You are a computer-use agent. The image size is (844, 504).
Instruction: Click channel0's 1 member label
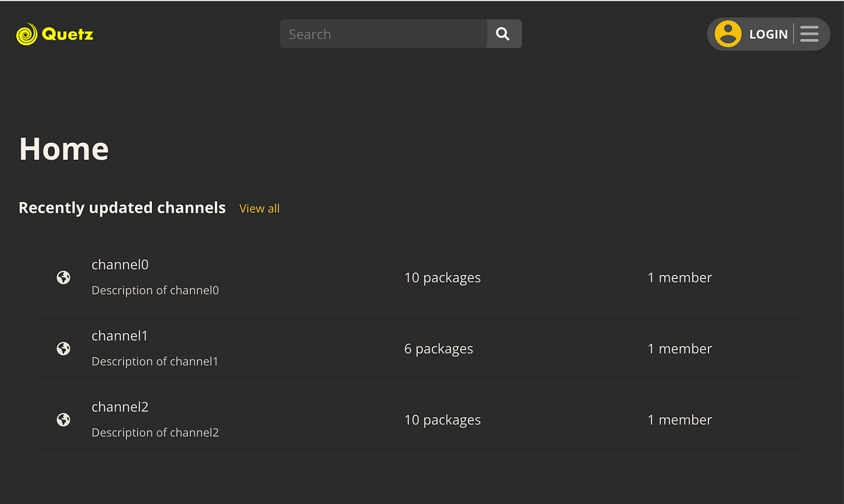pos(679,277)
